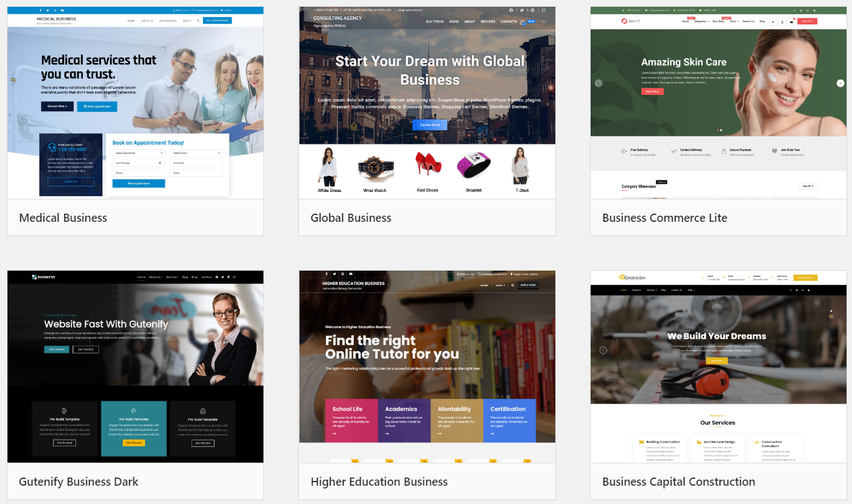
Task: Click the Discover More button in medical preview
Action: [x=57, y=106]
